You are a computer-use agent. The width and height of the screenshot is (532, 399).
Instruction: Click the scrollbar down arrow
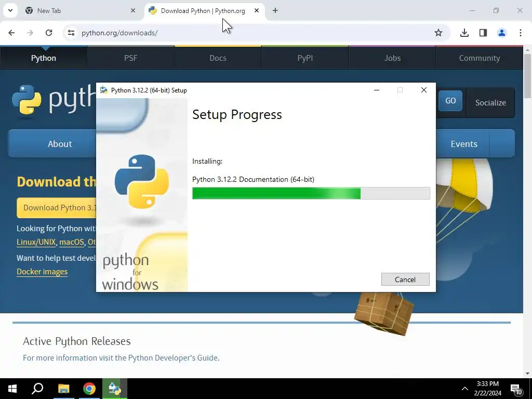point(528,374)
